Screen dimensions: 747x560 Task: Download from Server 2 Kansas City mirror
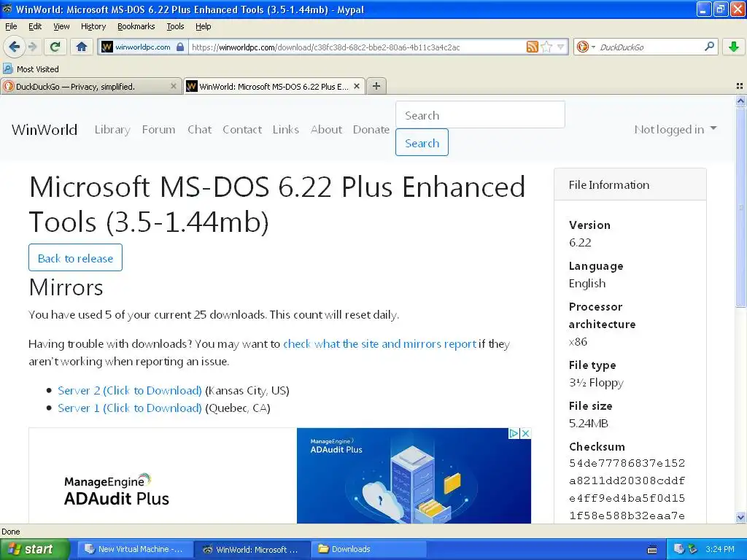(130, 391)
